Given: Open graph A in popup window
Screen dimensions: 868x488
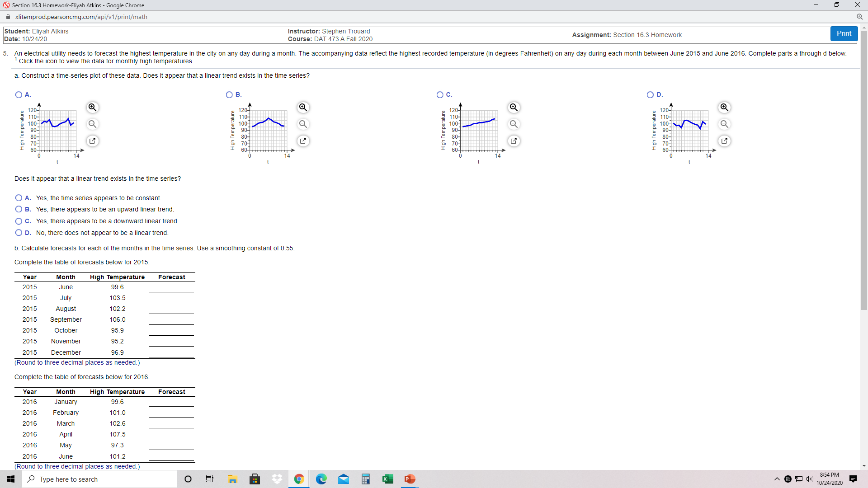Looking at the screenshot, I should click(92, 141).
